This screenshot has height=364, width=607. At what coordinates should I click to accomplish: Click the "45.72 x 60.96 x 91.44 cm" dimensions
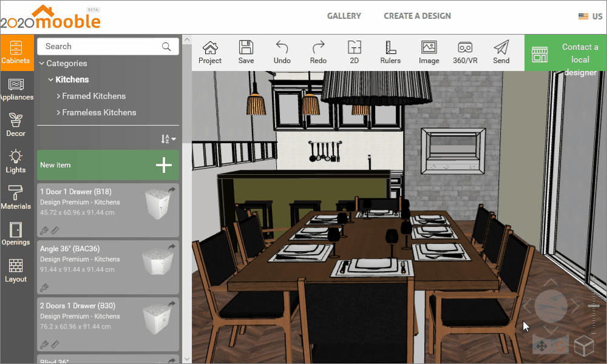[x=77, y=213]
